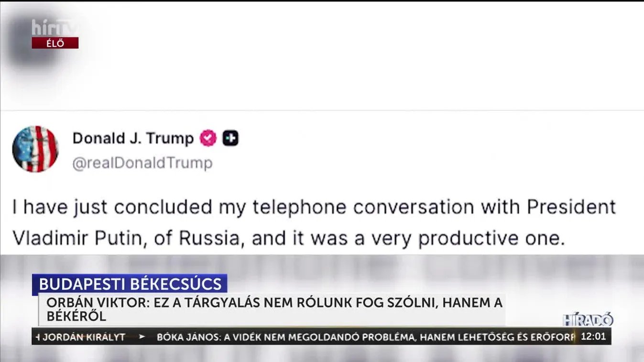Click the word BÉKÉRŐL in the headline
This screenshot has width=644, height=362.
tap(76, 316)
